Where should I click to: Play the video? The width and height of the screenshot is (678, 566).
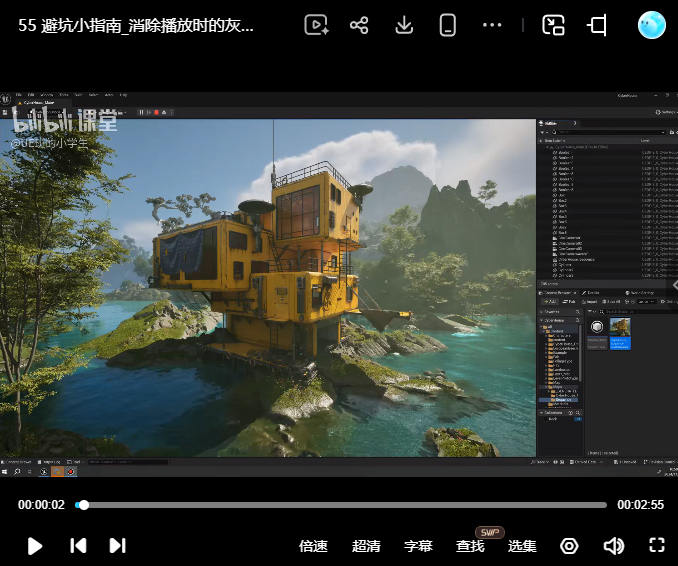[x=35, y=546]
